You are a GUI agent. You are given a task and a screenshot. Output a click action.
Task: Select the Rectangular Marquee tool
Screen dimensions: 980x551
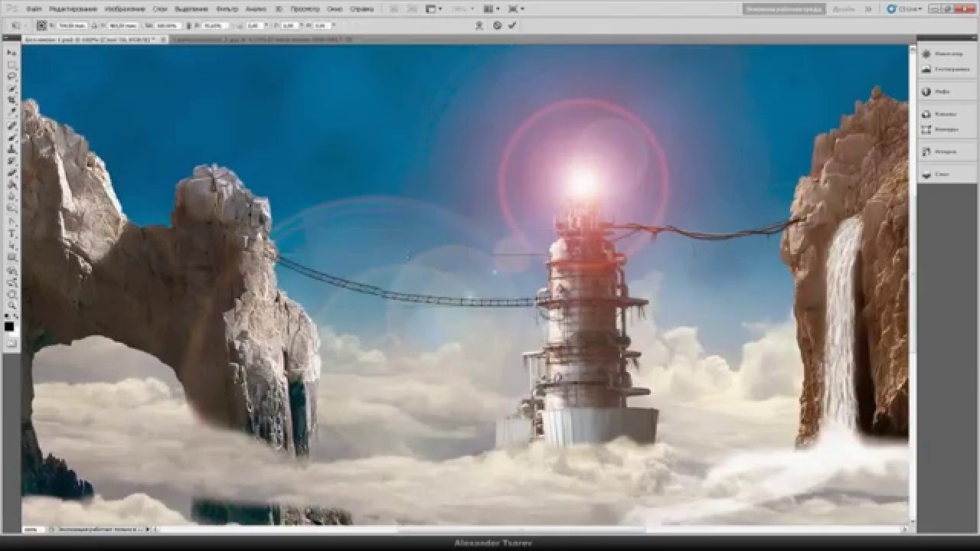tap(11, 64)
